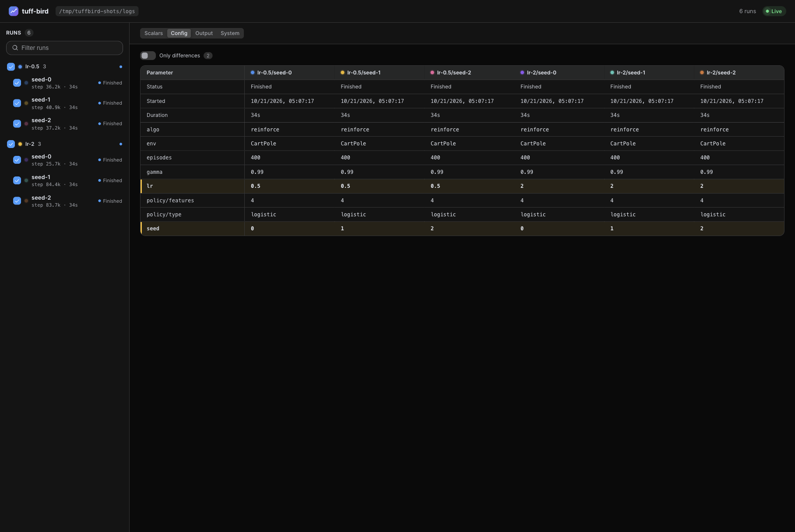Click the env parameter label
The width and height of the screenshot is (795, 532).
click(151, 144)
